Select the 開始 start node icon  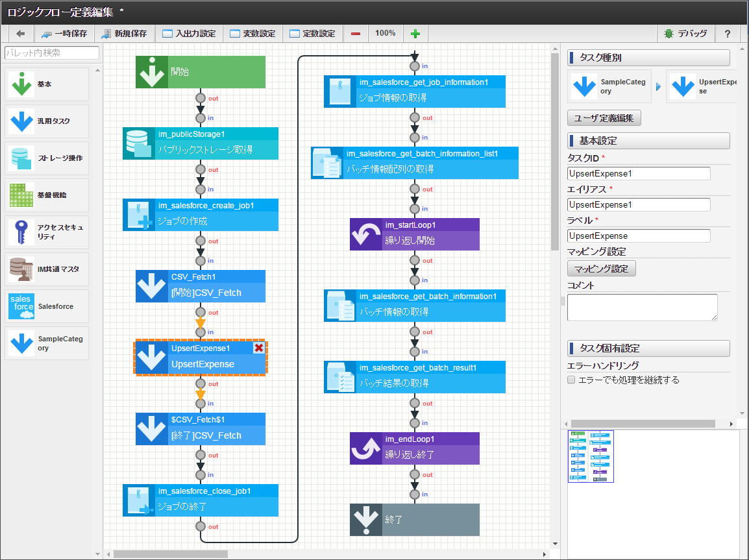pos(152,72)
